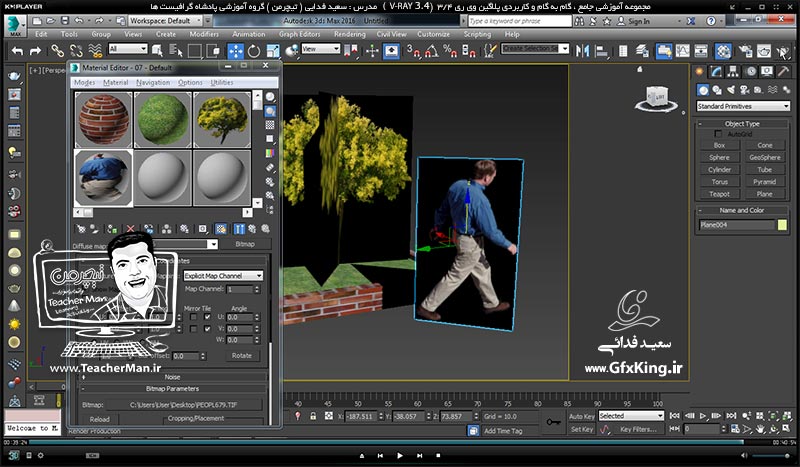
Task: Open the Selected key filter dropdown
Action: click(x=631, y=416)
